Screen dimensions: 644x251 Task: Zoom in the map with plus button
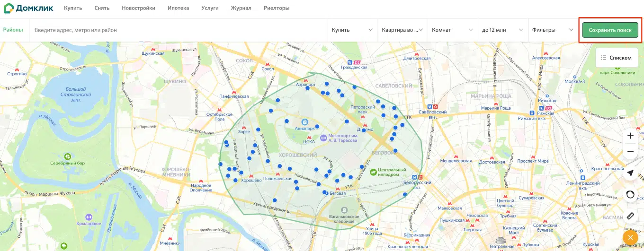pyautogui.click(x=630, y=136)
